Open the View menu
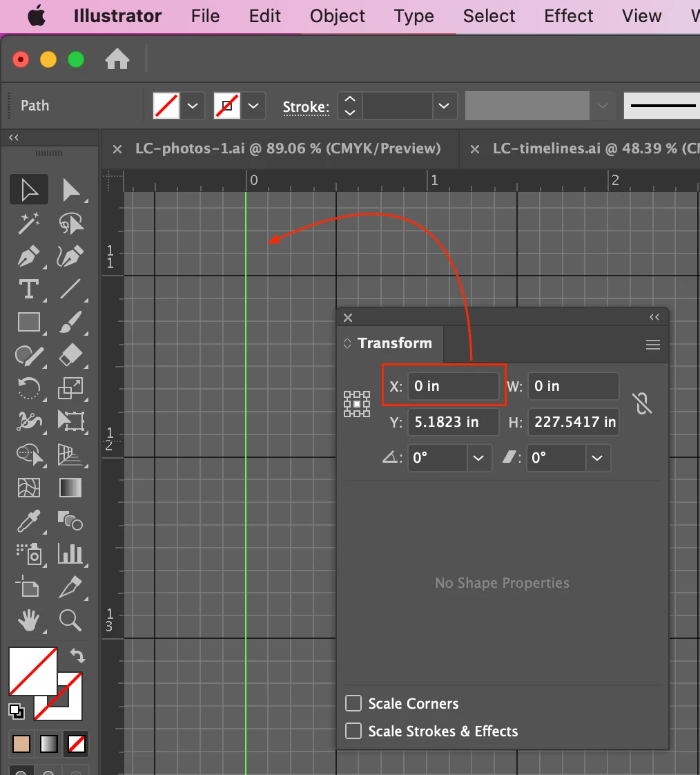Screen dimensions: 700x775 (x=642, y=17)
